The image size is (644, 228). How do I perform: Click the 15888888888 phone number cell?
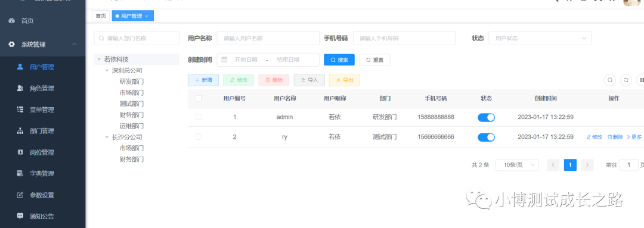[436, 117]
